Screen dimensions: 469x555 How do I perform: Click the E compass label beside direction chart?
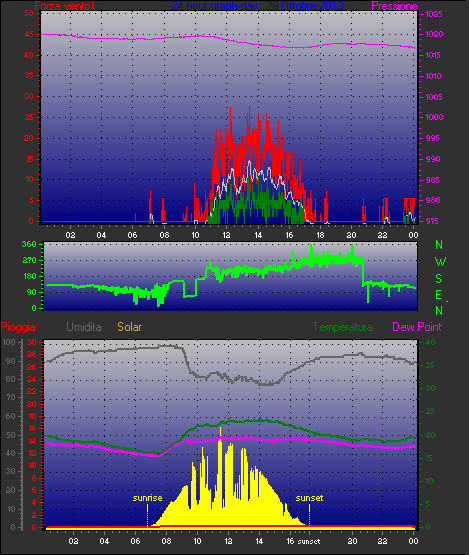pyautogui.click(x=438, y=294)
